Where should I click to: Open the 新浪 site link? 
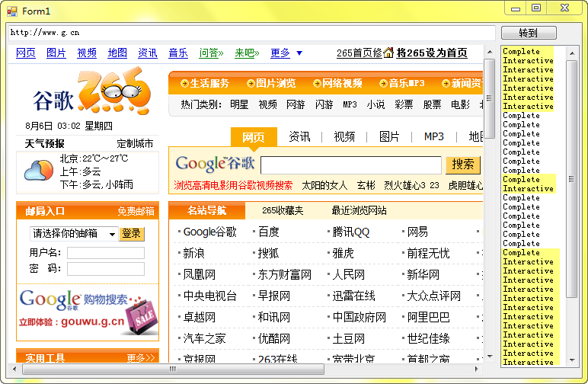pyautogui.click(x=194, y=254)
